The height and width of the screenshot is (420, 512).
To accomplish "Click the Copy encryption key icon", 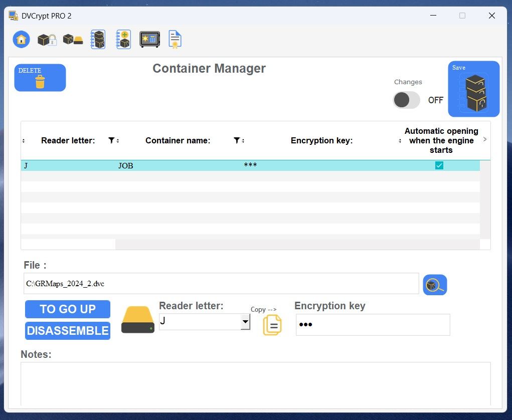I will click(272, 325).
